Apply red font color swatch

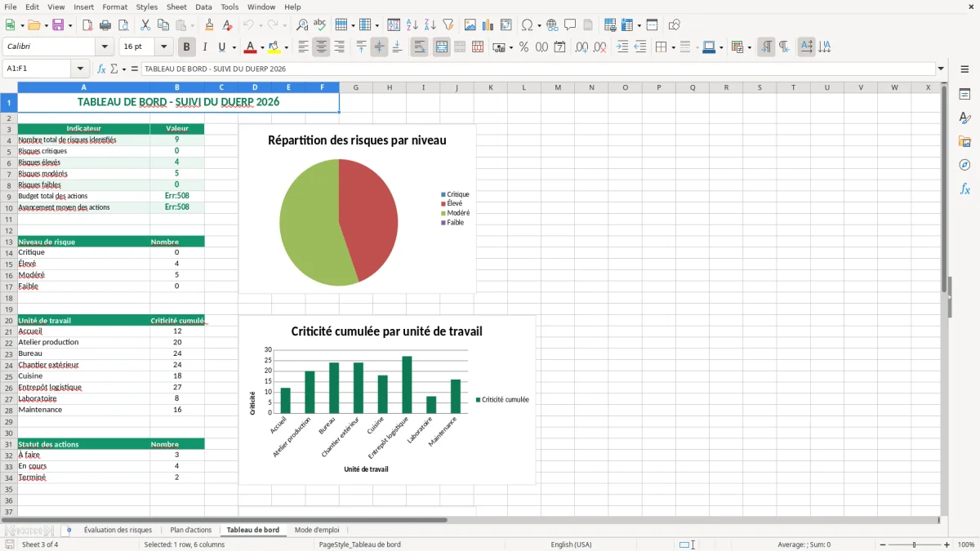251,47
